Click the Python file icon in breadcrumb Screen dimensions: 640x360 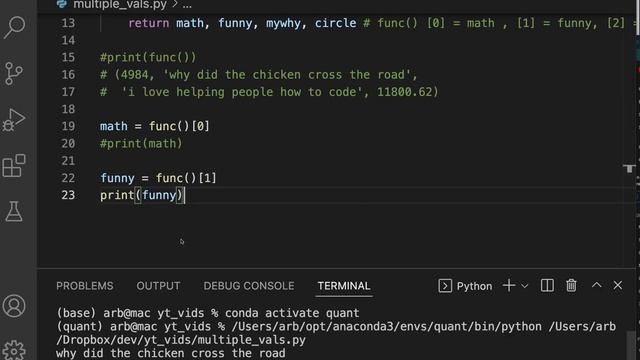pyautogui.click(x=62, y=4)
